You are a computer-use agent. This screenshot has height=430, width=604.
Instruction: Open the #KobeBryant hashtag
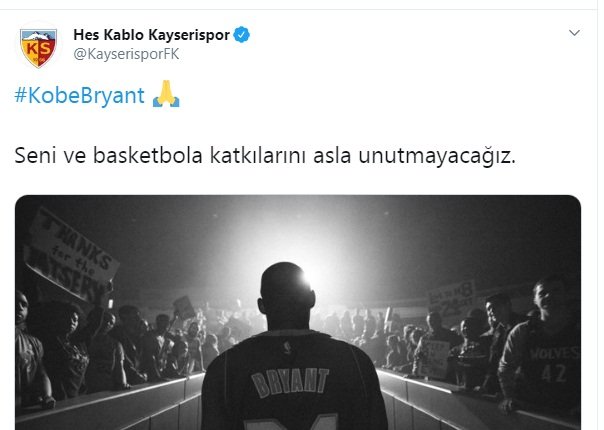79,95
